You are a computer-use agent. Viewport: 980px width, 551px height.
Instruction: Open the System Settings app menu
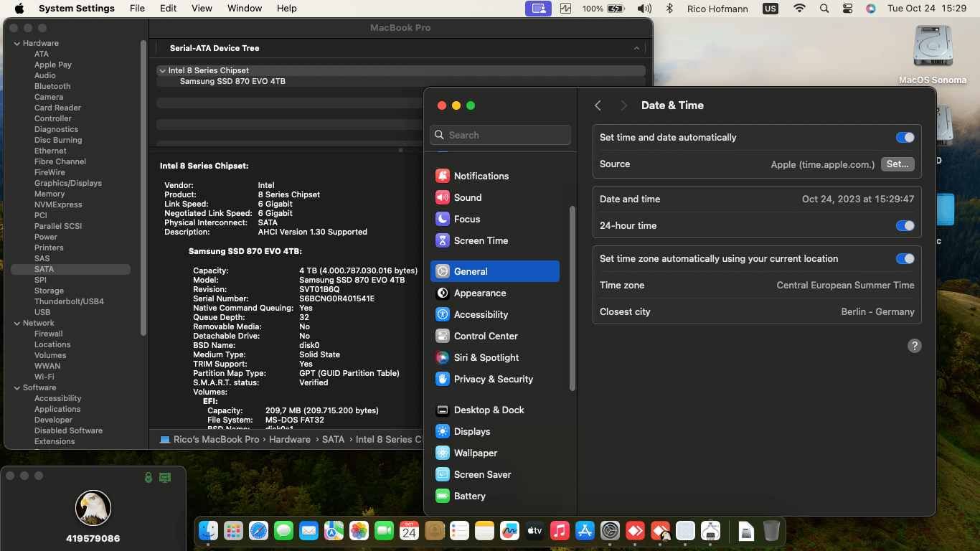pos(77,9)
